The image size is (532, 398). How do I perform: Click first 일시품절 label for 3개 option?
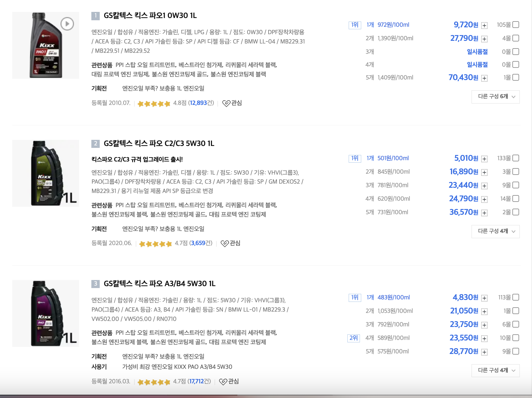pos(477,52)
